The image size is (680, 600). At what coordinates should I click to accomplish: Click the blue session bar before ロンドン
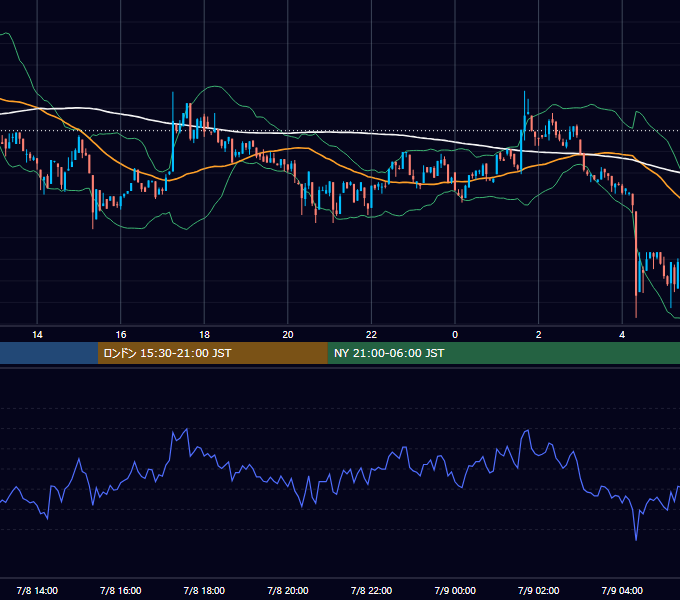tap(49, 353)
